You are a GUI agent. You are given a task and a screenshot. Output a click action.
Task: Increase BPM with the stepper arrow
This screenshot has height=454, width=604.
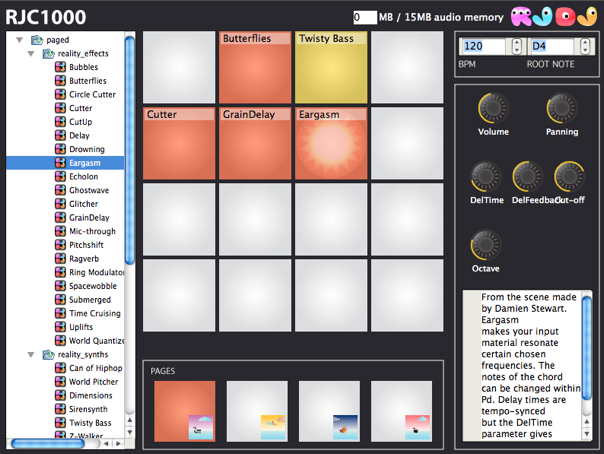tap(516, 43)
